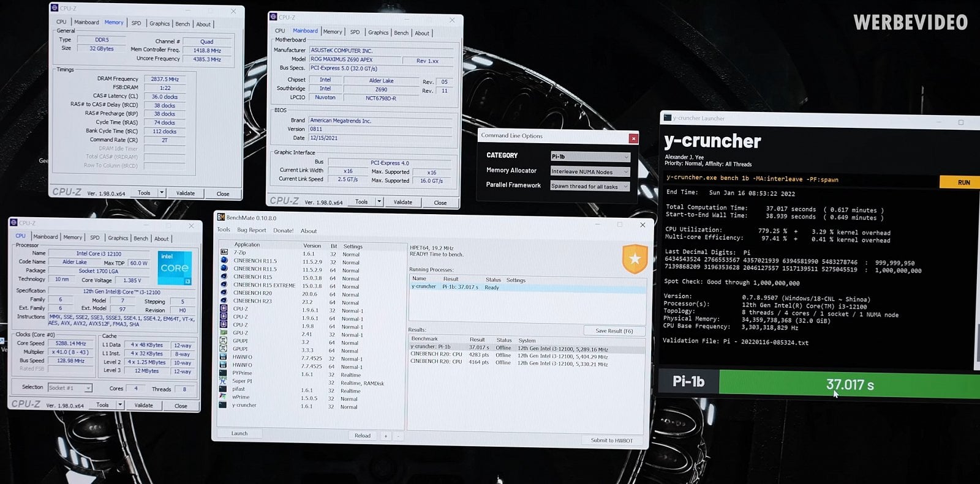Select the 7-Zip icon in BenchMate's application list
Image resolution: width=980 pixels, height=484 pixels.
(x=224, y=253)
